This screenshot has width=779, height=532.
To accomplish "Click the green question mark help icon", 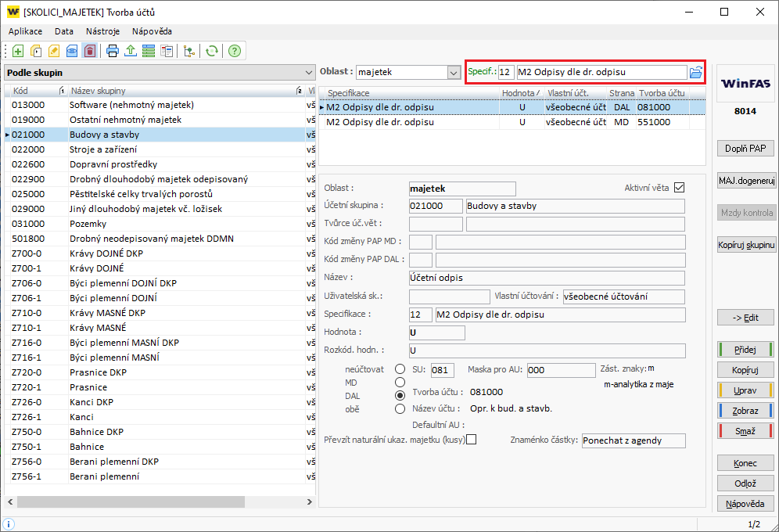I will pos(235,51).
